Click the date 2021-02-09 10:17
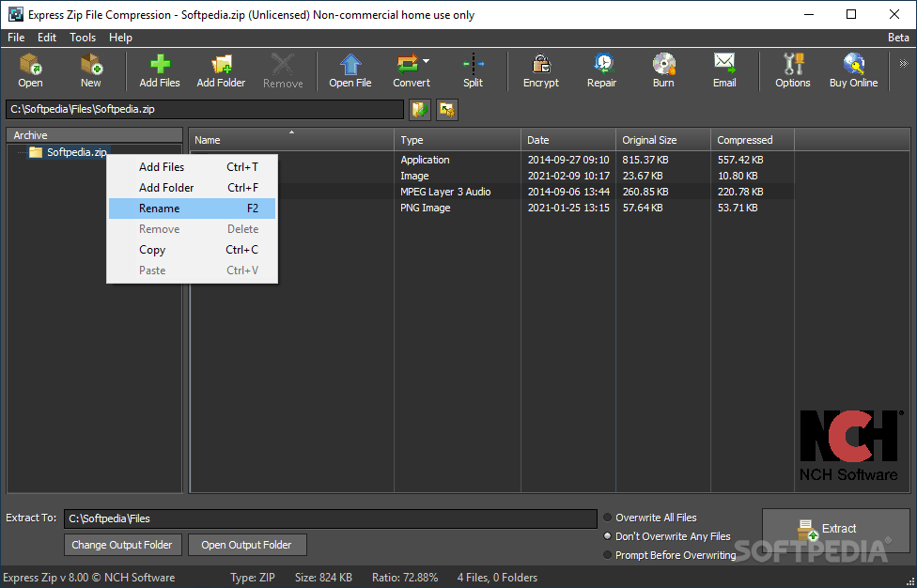 pyautogui.click(x=568, y=176)
